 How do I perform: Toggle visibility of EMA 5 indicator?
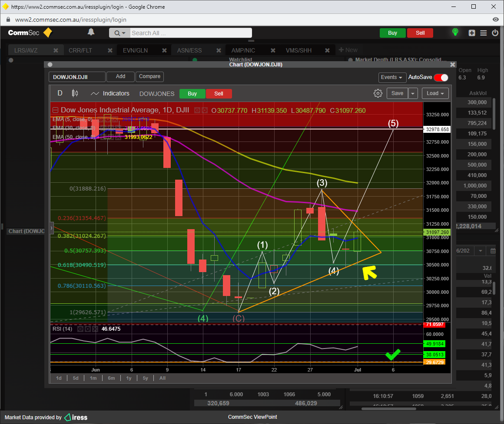pyautogui.click(x=100, y=119)
